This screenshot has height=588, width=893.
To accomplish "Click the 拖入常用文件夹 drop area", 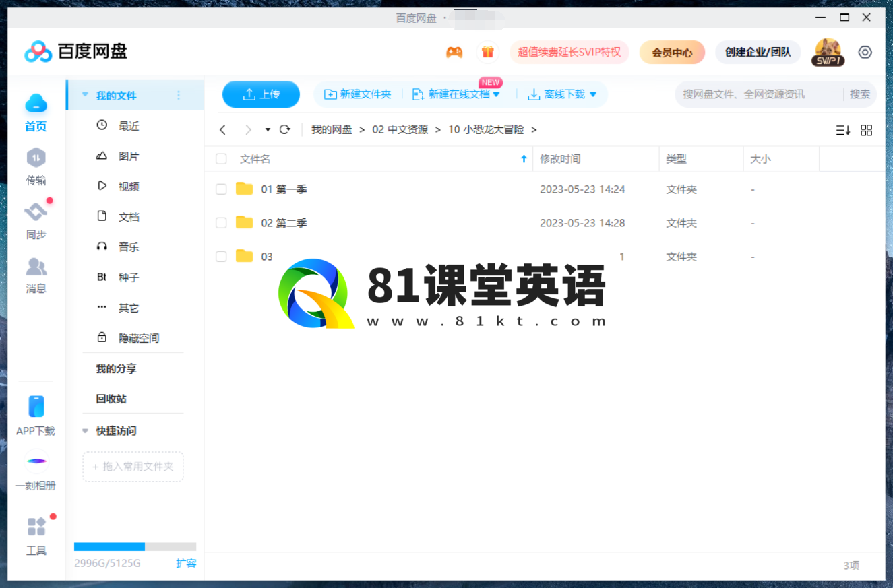I will (133, 467).
